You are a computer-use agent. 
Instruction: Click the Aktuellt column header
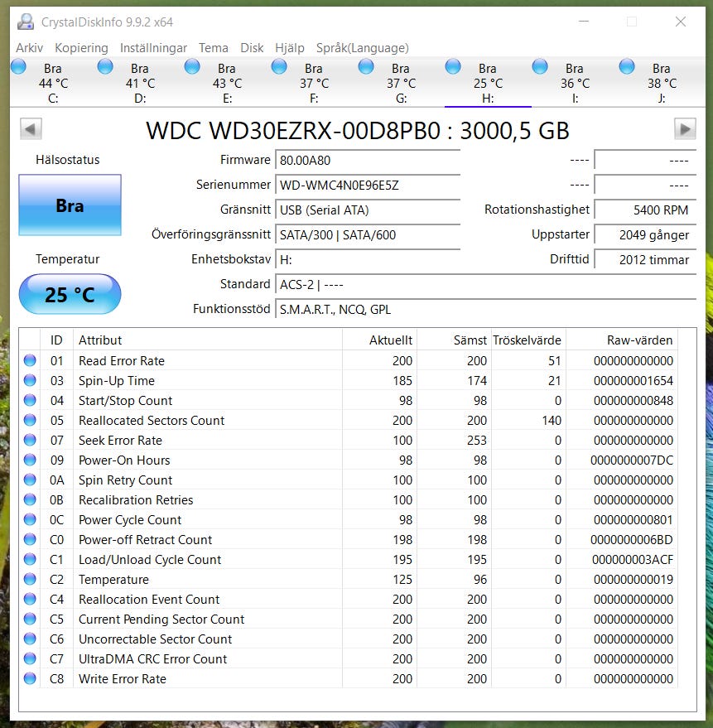click(380, 340)
